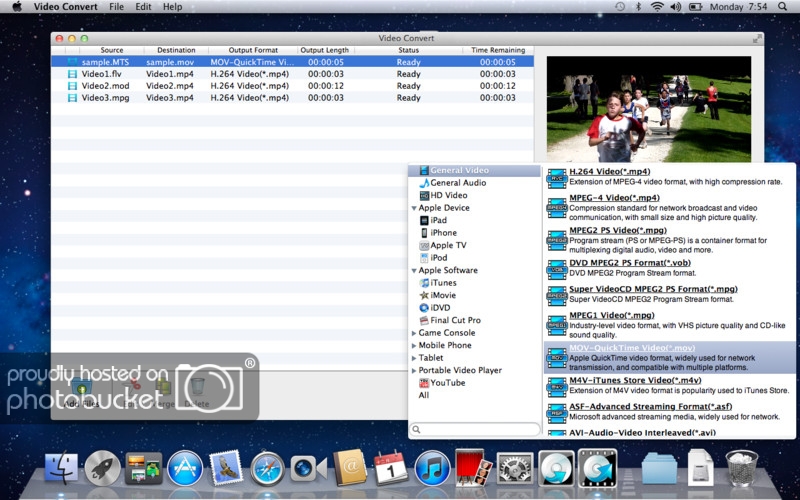Select iPod preset
The width and height of the screenshot is (800, 500).
click(433, 258)
